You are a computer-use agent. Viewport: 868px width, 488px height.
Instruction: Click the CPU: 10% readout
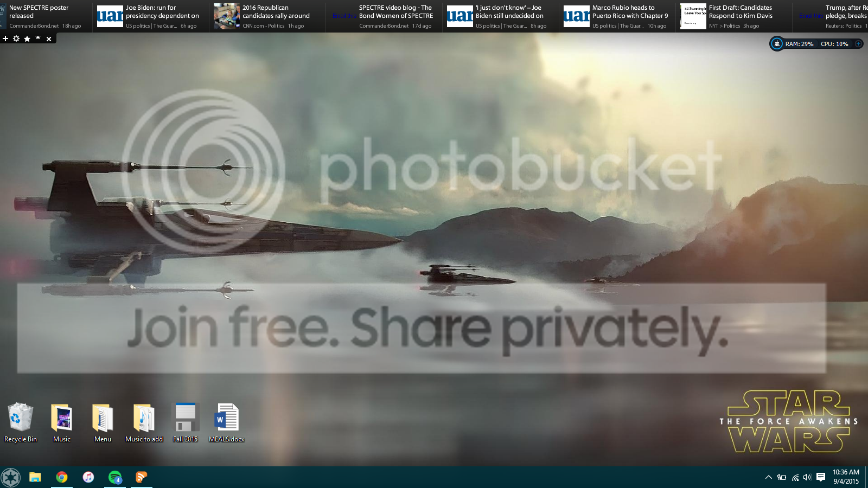(x=834, y=44)
